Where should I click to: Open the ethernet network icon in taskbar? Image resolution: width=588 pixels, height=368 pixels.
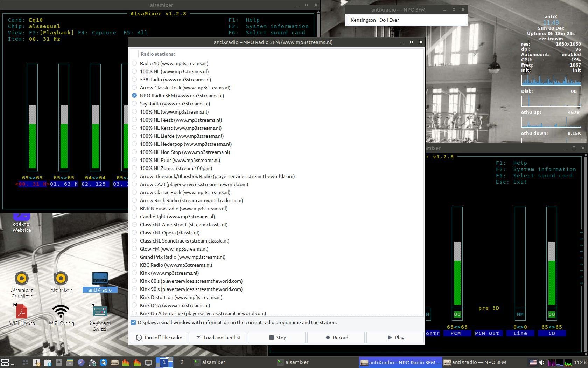tap(148, 362)
